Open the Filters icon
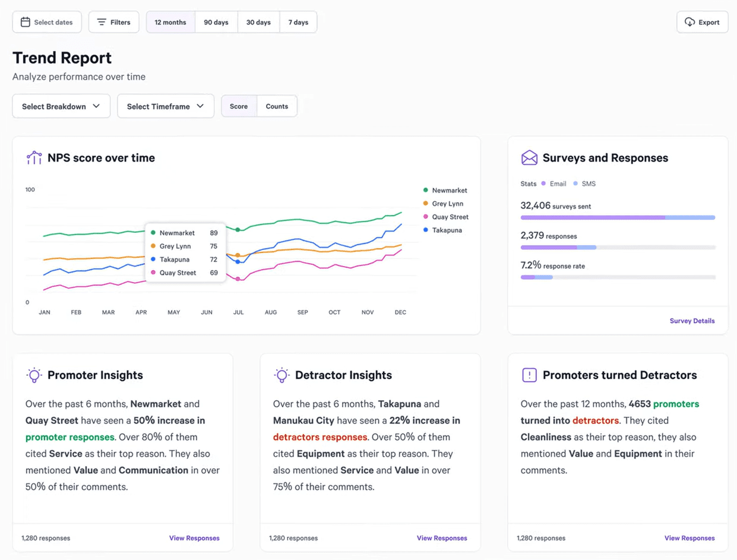The height and width of the screenshot is (560, 737). click(101, 21)
